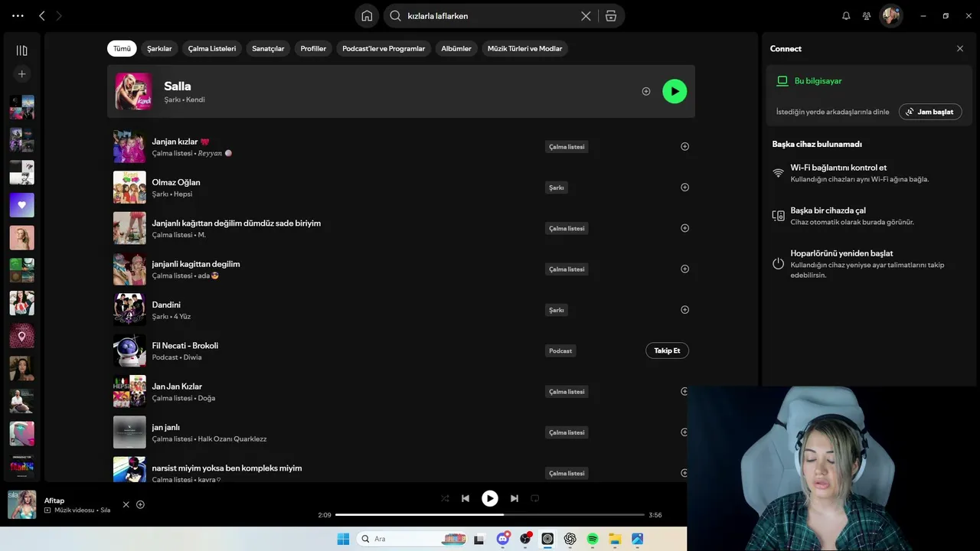Open the Friend Activity icon
The width and height of the screenshot is (980, 551).
click(x=867, y=15)
